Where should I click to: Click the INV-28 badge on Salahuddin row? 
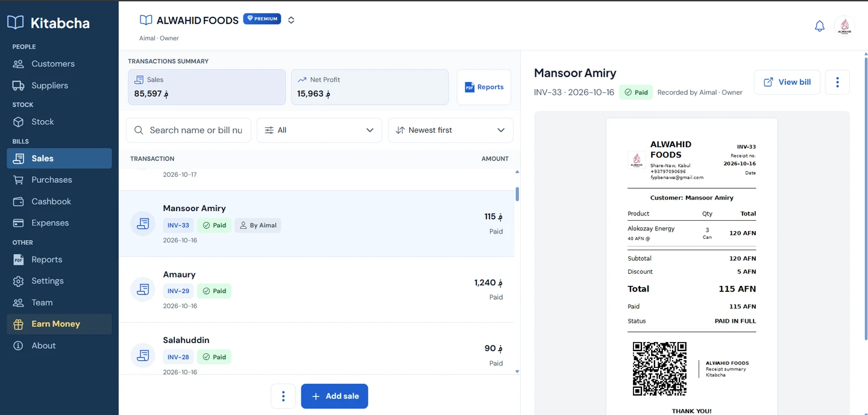178,357
